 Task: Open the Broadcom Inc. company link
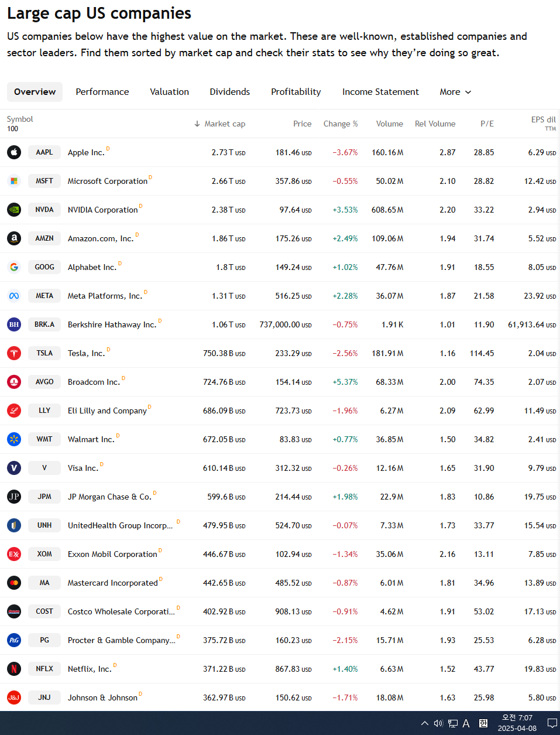pyautogui.click(x=94, y=382)
